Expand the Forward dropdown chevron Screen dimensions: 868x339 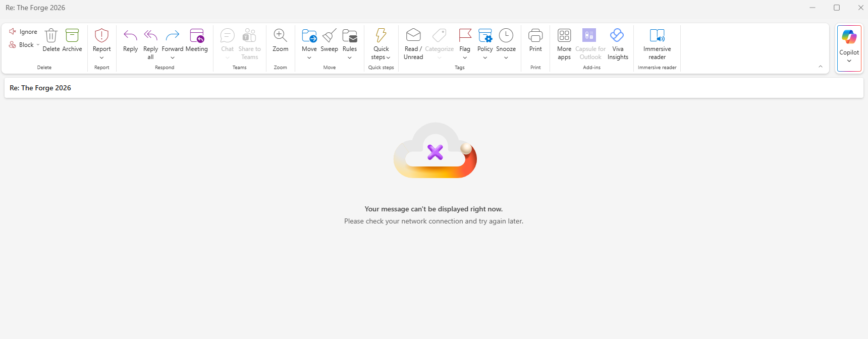click(173, 58)
